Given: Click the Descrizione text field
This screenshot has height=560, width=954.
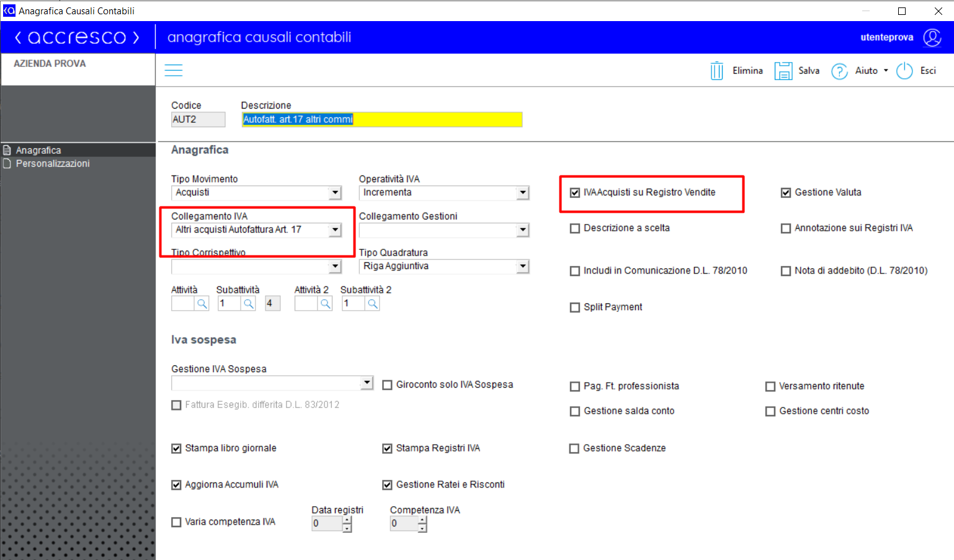Looking at the screenshot, I should (382, 120).
